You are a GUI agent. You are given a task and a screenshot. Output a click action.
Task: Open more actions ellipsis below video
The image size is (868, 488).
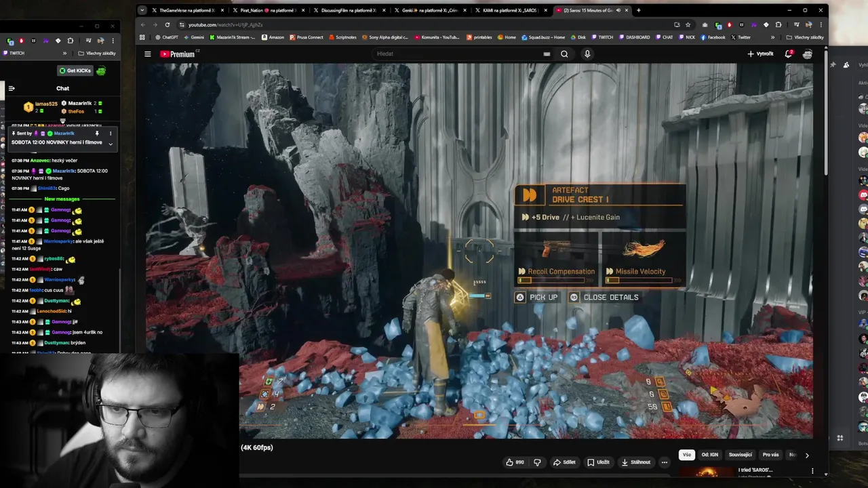[665, 462]
